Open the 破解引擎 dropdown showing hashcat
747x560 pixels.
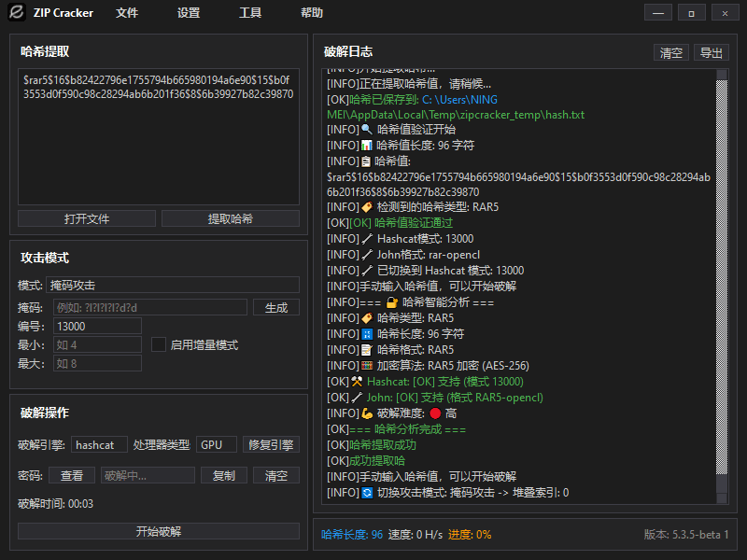point(99,444)
